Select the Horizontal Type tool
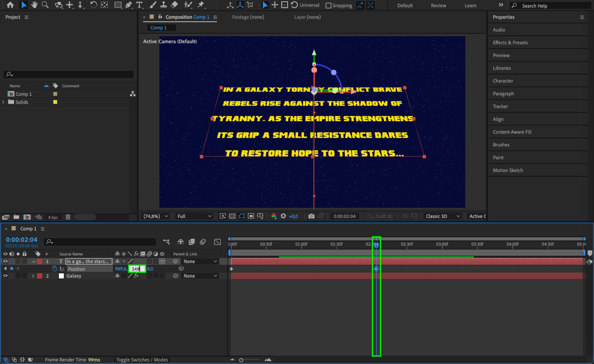 pos(139,5)
